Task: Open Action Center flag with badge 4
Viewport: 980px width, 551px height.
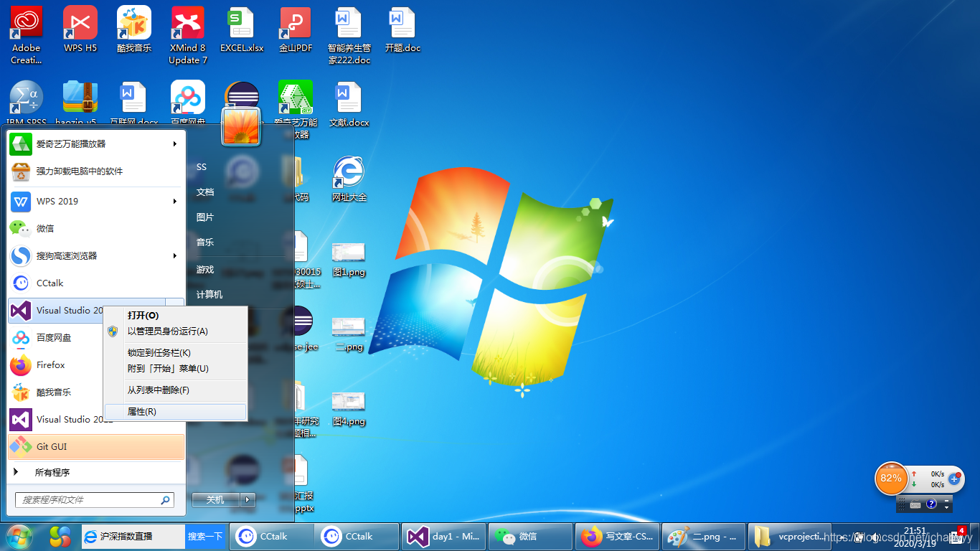Action: pos(957,536)
